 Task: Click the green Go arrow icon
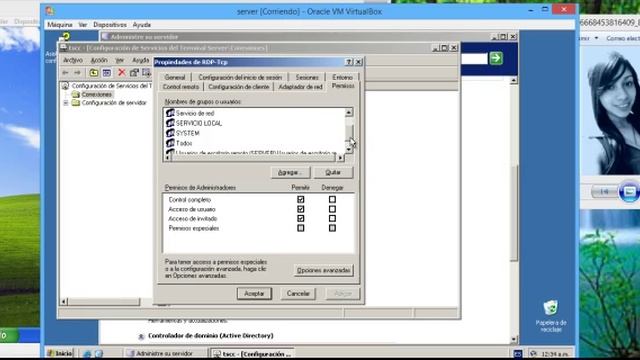496,58
